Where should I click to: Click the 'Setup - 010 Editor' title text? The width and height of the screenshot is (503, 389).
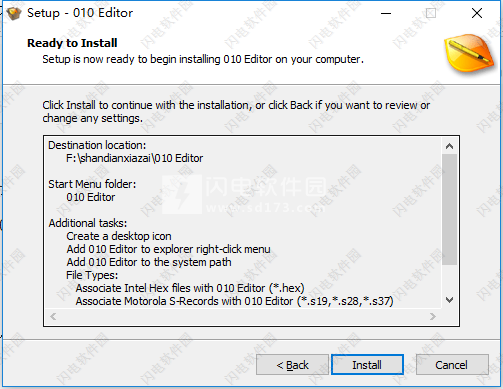[80, 13]
